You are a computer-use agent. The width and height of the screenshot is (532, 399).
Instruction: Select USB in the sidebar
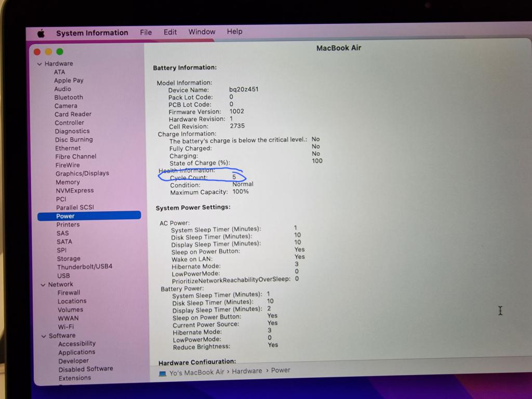tap(63, 276)
